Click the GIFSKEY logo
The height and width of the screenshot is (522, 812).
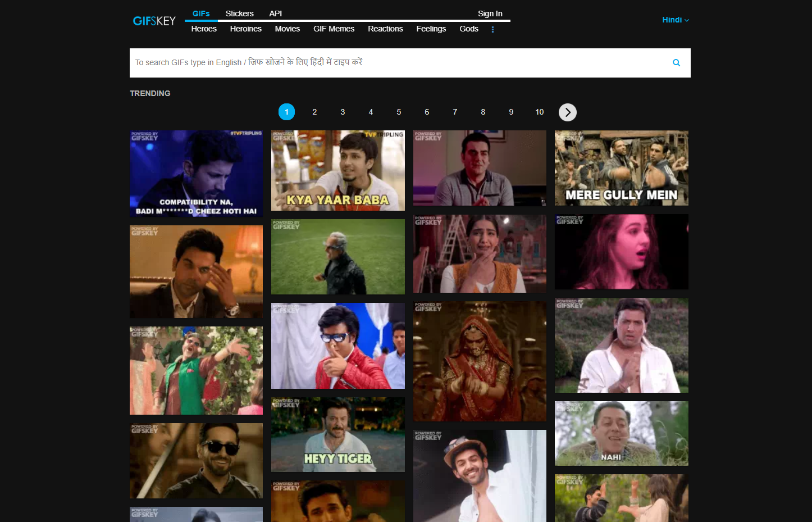tap(154, 21)
